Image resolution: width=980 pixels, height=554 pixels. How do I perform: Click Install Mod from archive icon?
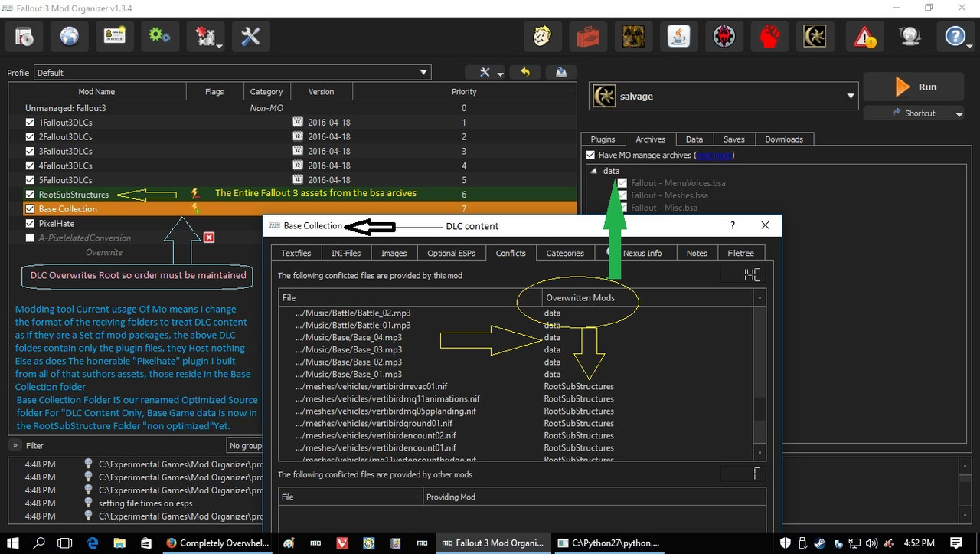click(24, 36)
